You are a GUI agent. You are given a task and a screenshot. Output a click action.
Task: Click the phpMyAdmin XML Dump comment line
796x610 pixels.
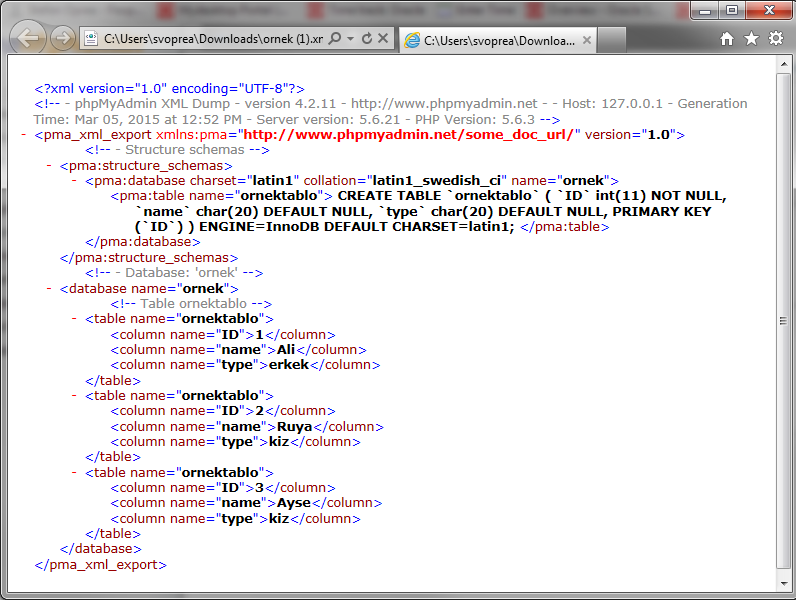click(x=390, y=112)
